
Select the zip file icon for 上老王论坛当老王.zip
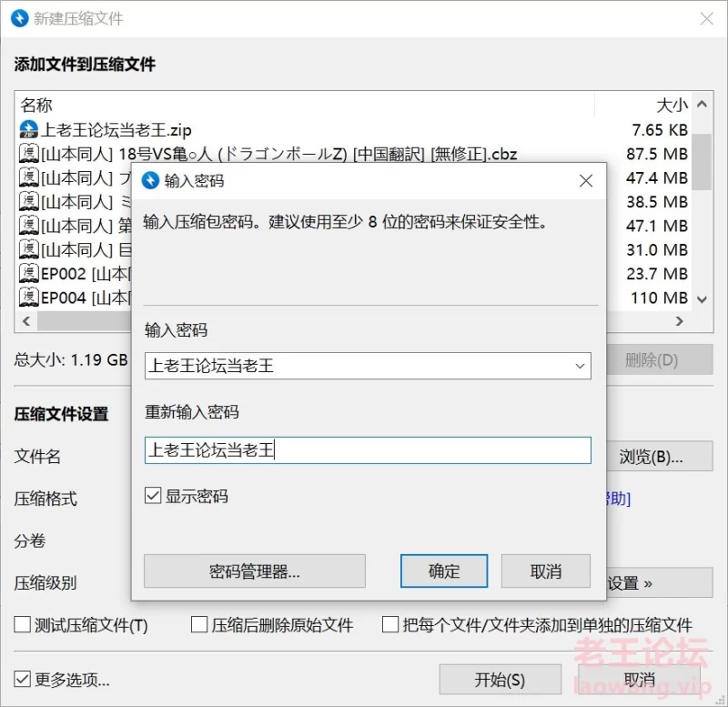[x=29, y=129]
